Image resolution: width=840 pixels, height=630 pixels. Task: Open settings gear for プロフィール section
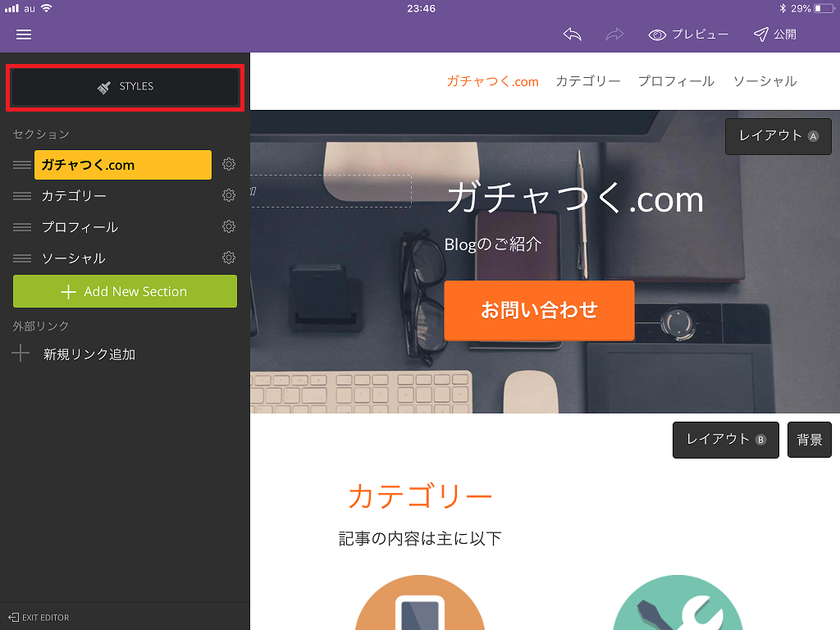(x=229, y=226)
